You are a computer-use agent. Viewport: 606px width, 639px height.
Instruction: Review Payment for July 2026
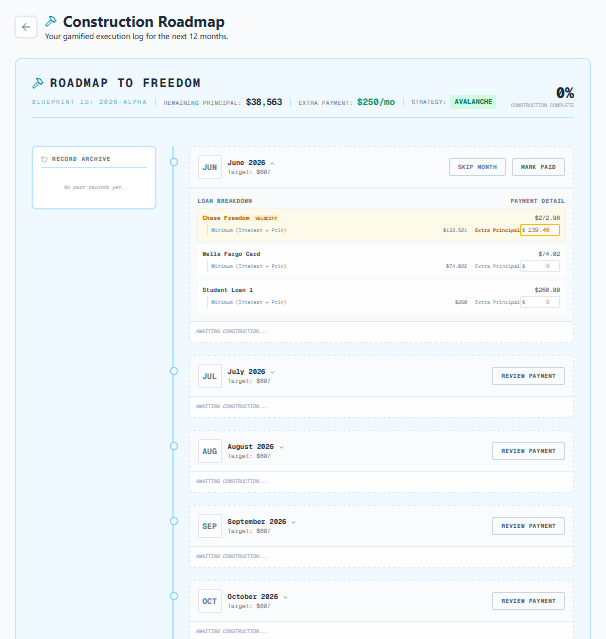pyautogui.click(x=528, y=376)
